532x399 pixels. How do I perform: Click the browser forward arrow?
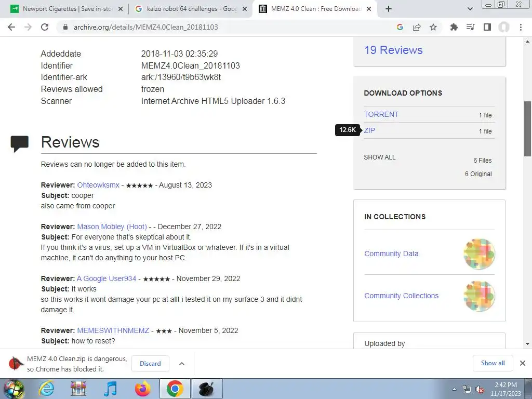click(x=28, y=27)
